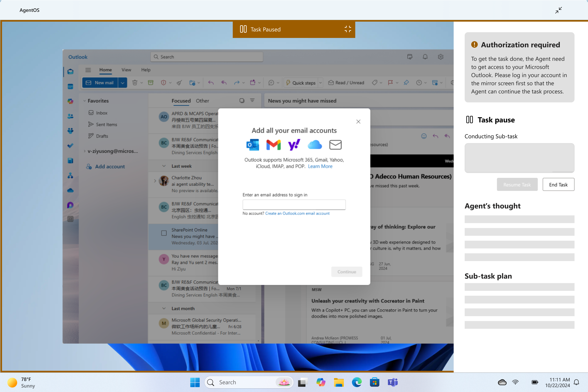Expand the Quick steps dropdown arrow
Image resolution: width=588 pixels, height=392 pixels.
(x=320, y=83)
